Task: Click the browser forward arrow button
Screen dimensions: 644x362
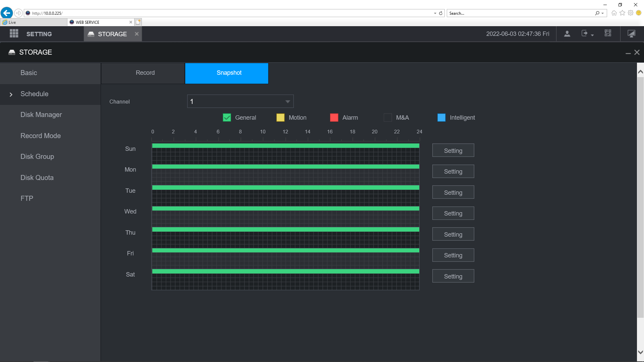Action: pos(18,13)
